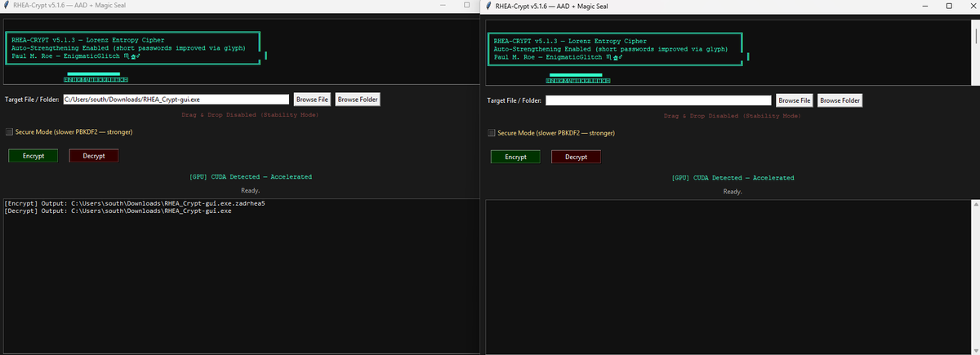Screen dimensions: 980x355
Task: Click Drag & Drop Disabled notice, left window
Action: tap(250, 115)
